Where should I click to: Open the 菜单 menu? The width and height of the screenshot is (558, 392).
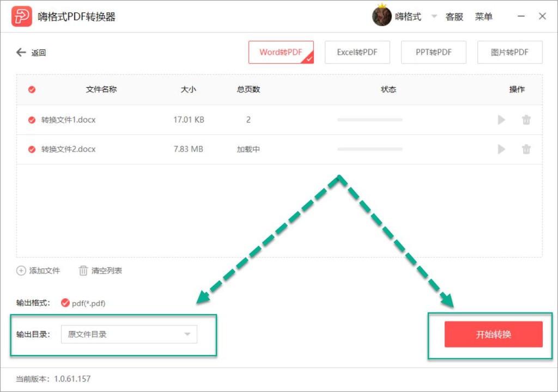tap(484, 17)
